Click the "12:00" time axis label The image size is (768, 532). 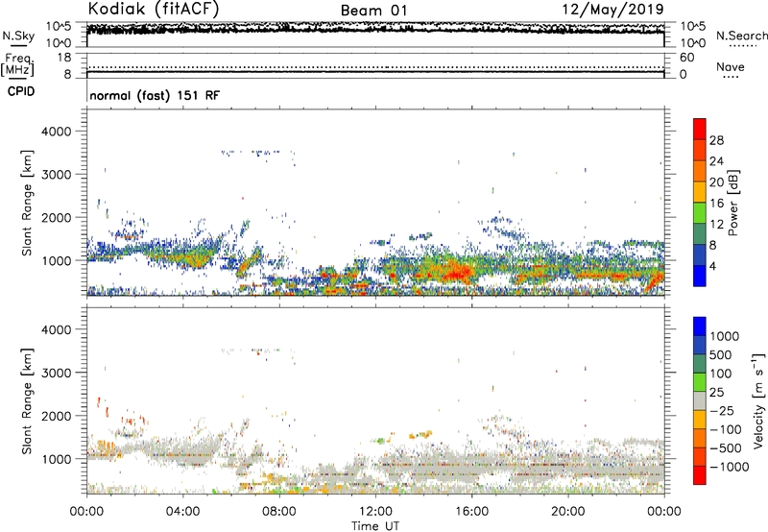pyautogui.click(x=375, y=512)
